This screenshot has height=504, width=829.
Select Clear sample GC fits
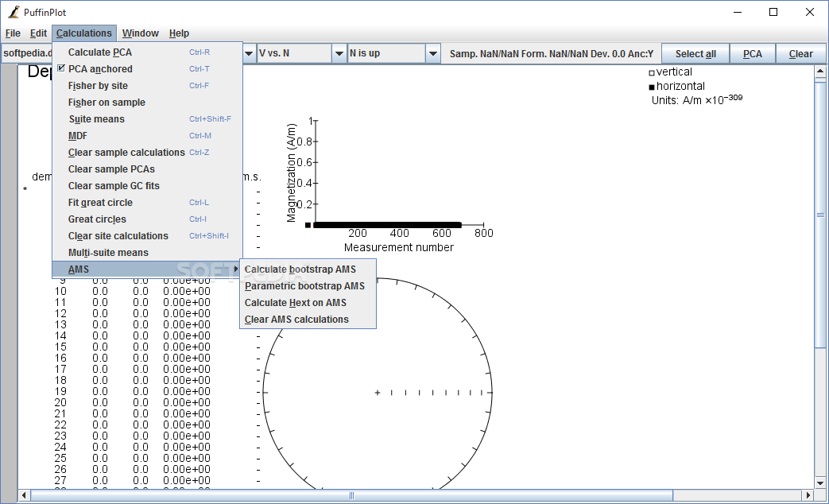point(148,186)
